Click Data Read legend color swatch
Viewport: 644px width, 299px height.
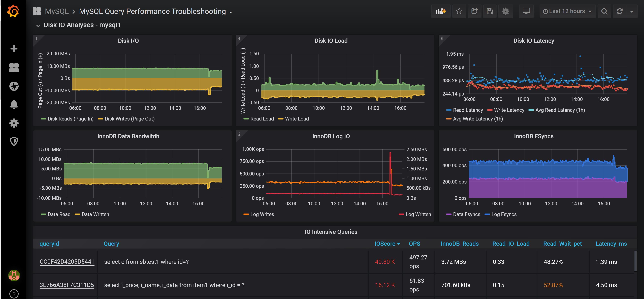point(43,214)
